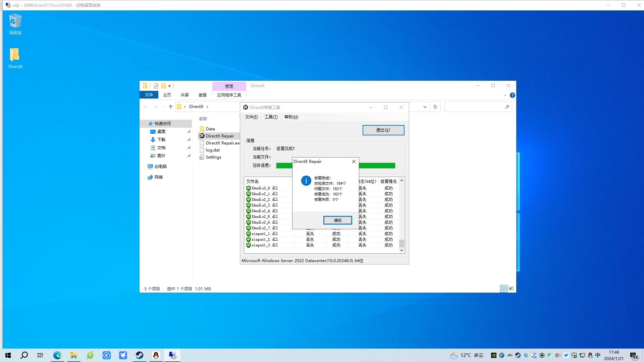
Task: Open Steam from the taskbar
Action: (x=140, y=355)
